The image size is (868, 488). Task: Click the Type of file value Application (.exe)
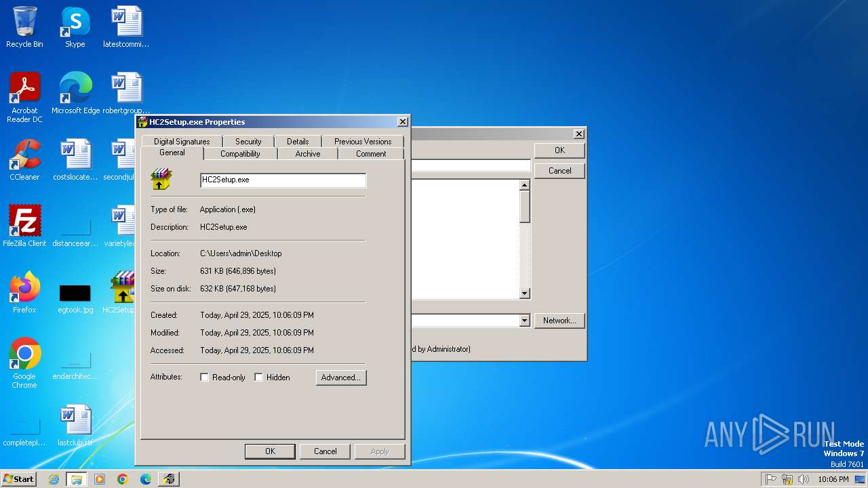point(228,209)
